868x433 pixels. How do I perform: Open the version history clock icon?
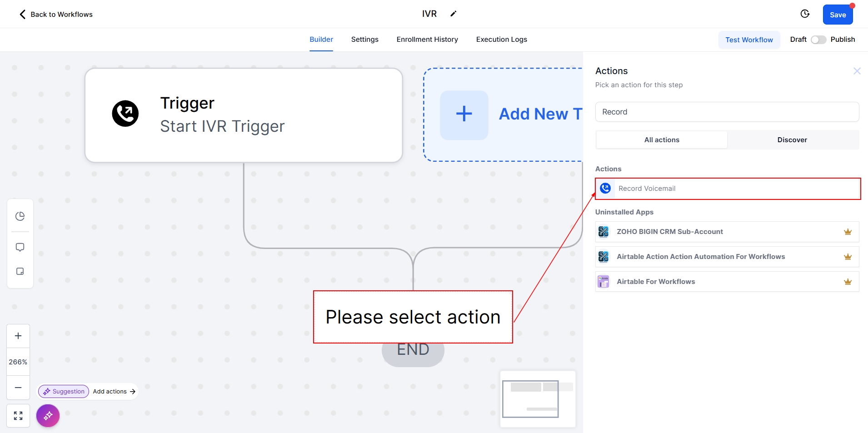805,14
